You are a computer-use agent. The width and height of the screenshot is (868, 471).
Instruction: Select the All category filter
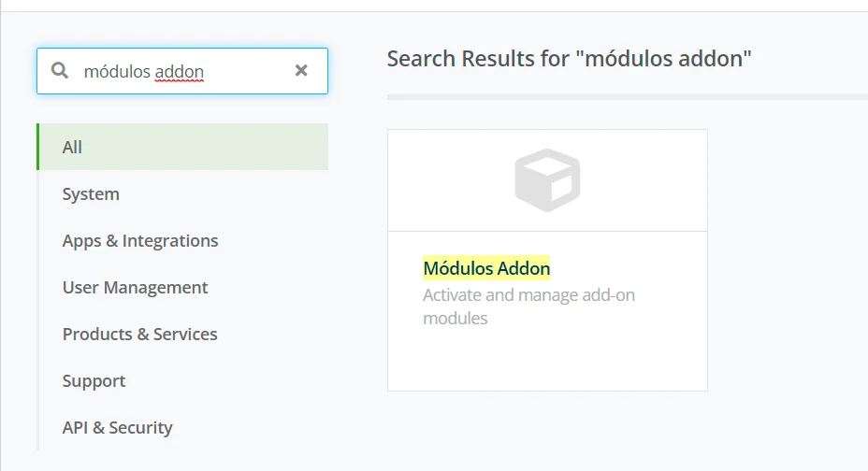[x=182, y=147]
